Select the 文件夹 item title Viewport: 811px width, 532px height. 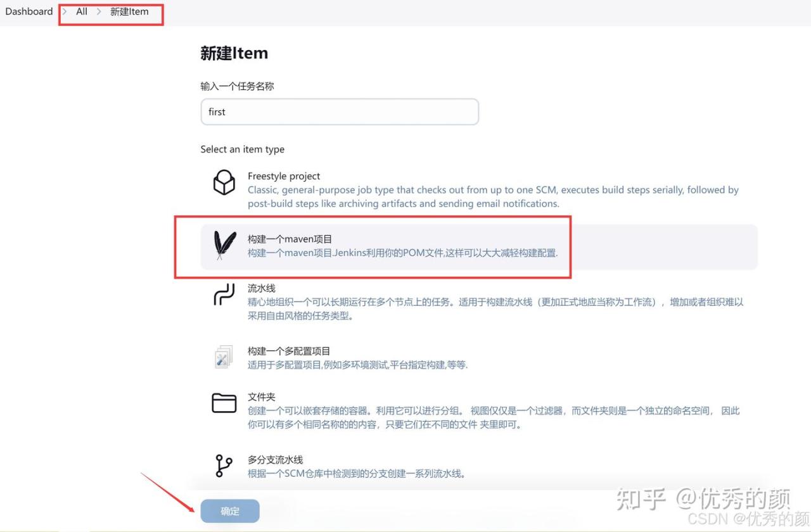pos(262,397)
